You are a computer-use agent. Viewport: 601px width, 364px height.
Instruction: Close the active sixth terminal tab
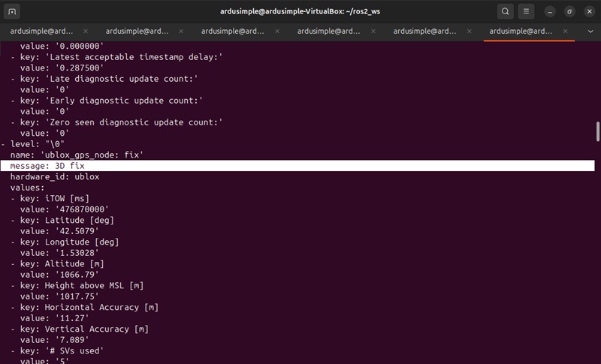click(x=564, y=32)
